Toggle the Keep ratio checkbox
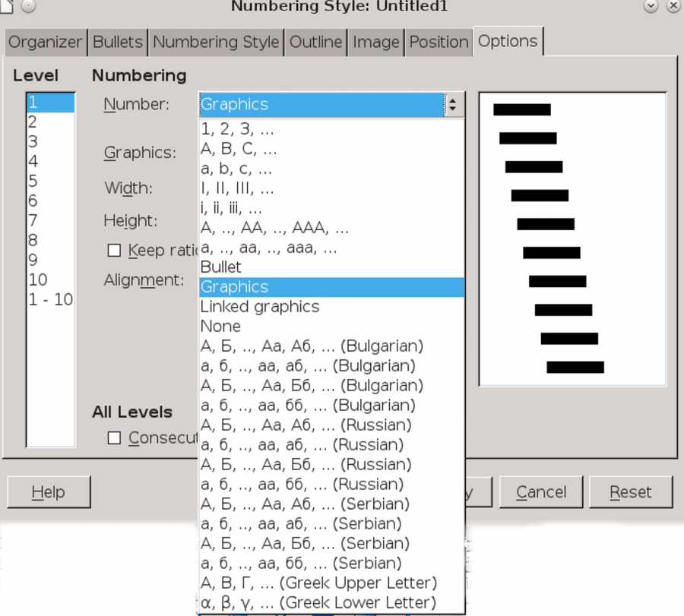This screenshot has width=684, height=616. coord(114,250)
